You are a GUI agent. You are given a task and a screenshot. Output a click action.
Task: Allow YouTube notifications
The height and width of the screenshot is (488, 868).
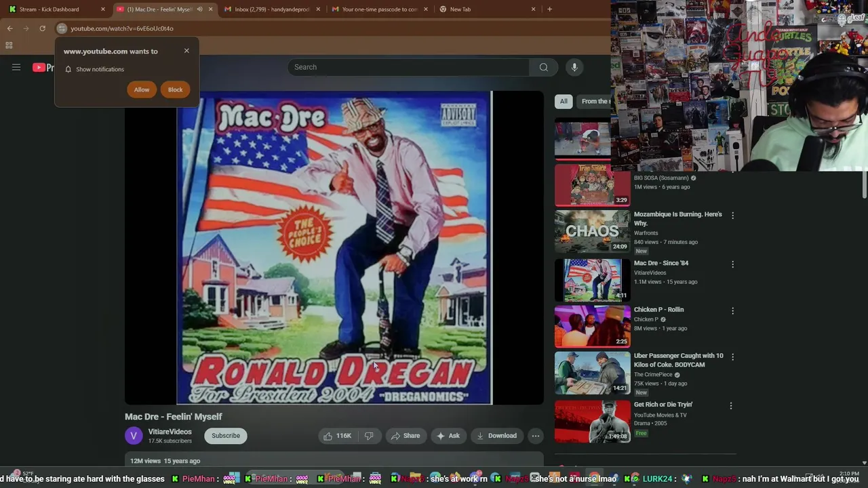(x=142, y=89)
